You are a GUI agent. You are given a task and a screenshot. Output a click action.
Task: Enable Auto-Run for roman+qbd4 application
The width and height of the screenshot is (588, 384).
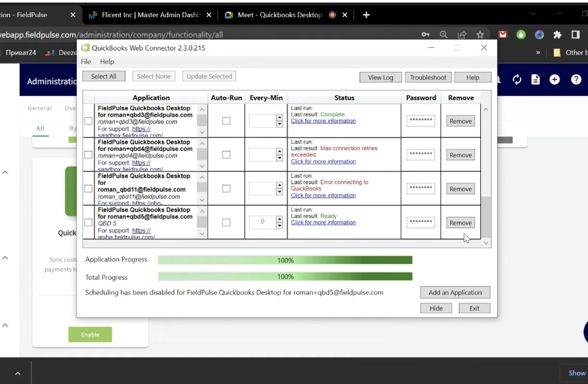(x=226, y=155)
